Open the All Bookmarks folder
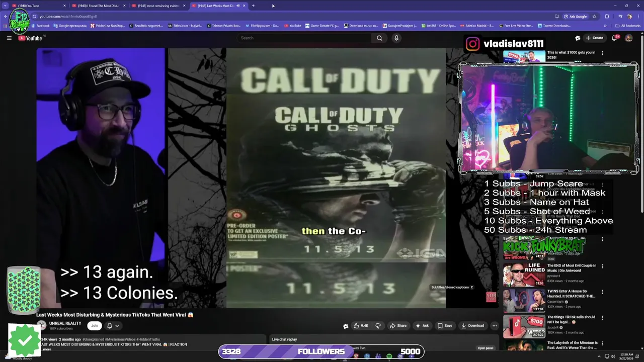The image size is (644, 362). point(627,26)
